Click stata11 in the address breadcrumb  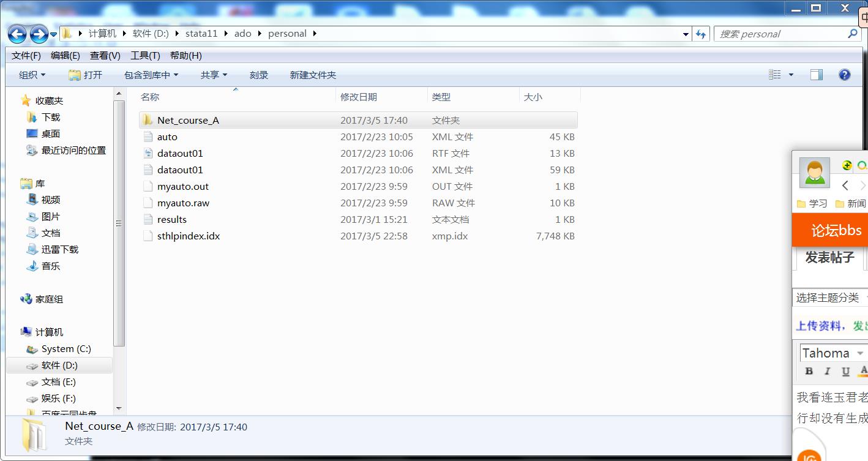(201, 34)
